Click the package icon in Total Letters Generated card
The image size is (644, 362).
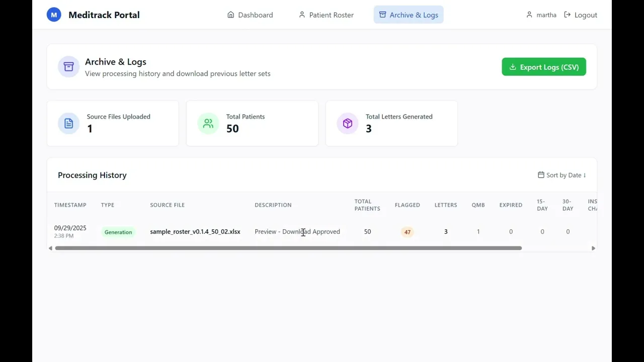point(348,124)
